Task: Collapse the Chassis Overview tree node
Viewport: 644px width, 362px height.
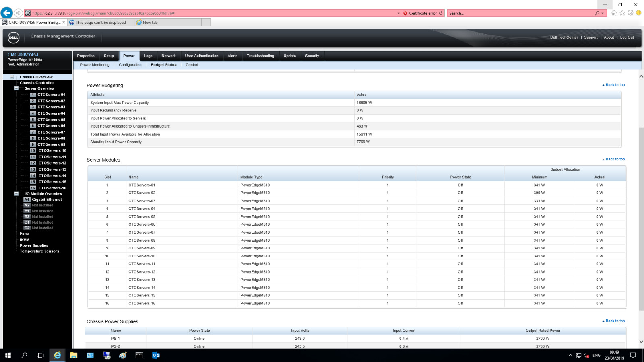Action: pos(12,77)
